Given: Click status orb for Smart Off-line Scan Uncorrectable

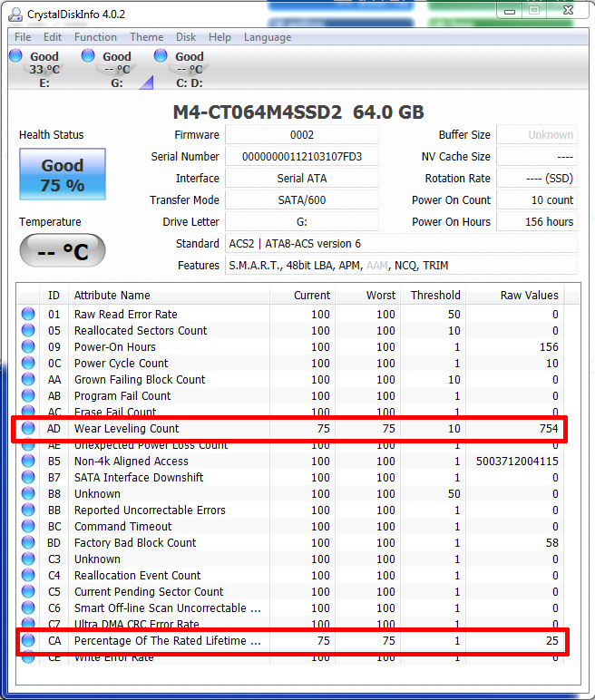Looking at the screenshot, I should point(28,608).
